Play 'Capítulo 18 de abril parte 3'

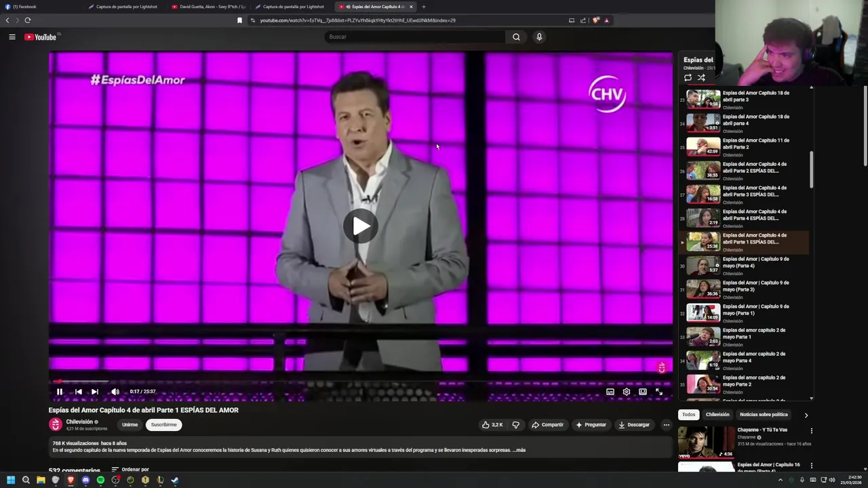(744, 100)
